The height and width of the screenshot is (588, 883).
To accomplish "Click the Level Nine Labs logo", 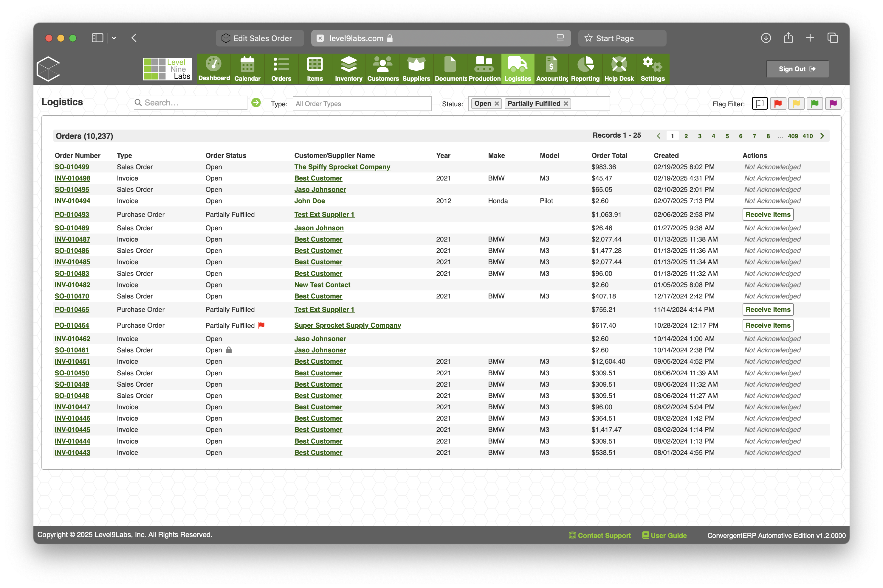I will [x=167, y=69].
